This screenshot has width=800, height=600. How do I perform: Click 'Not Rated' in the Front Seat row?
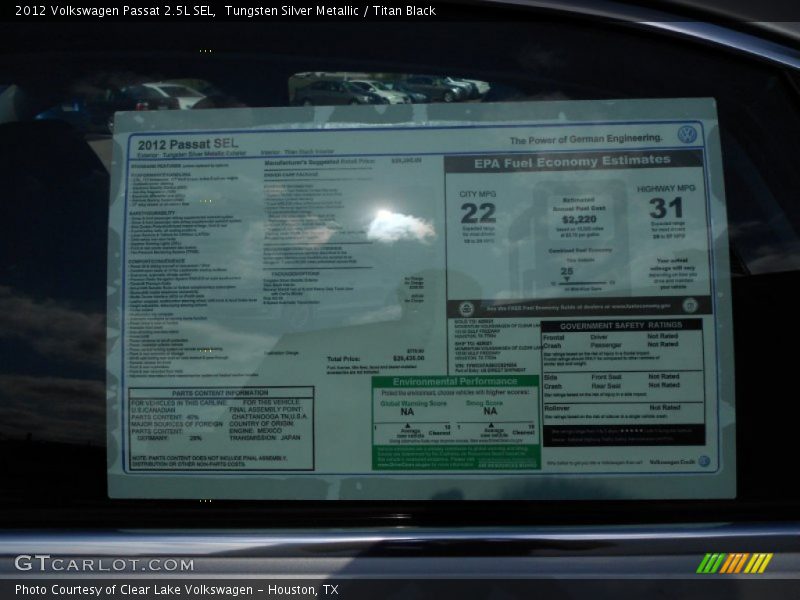664,377
